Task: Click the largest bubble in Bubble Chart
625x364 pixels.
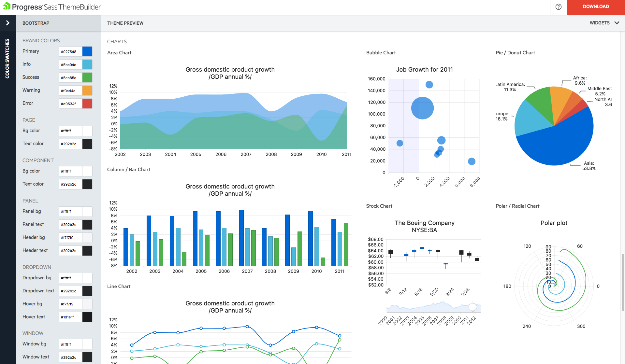Action: 422,108
